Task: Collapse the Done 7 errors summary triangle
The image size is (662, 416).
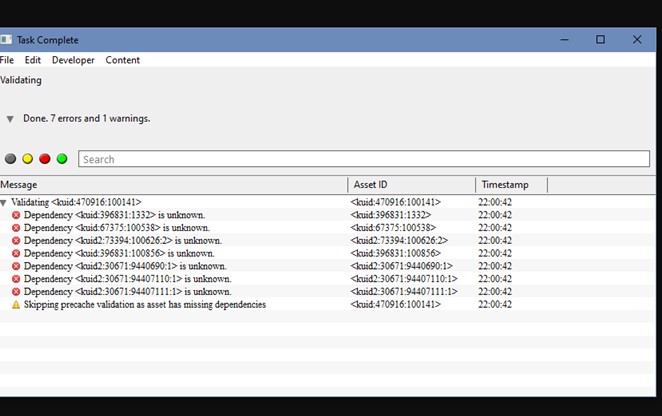Action: [10, 119]
